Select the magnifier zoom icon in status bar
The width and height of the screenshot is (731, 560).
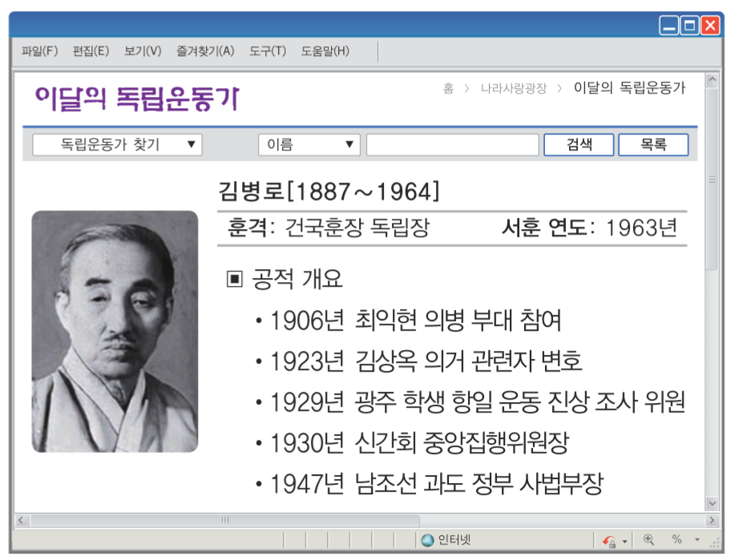click(x=649, y=539)
